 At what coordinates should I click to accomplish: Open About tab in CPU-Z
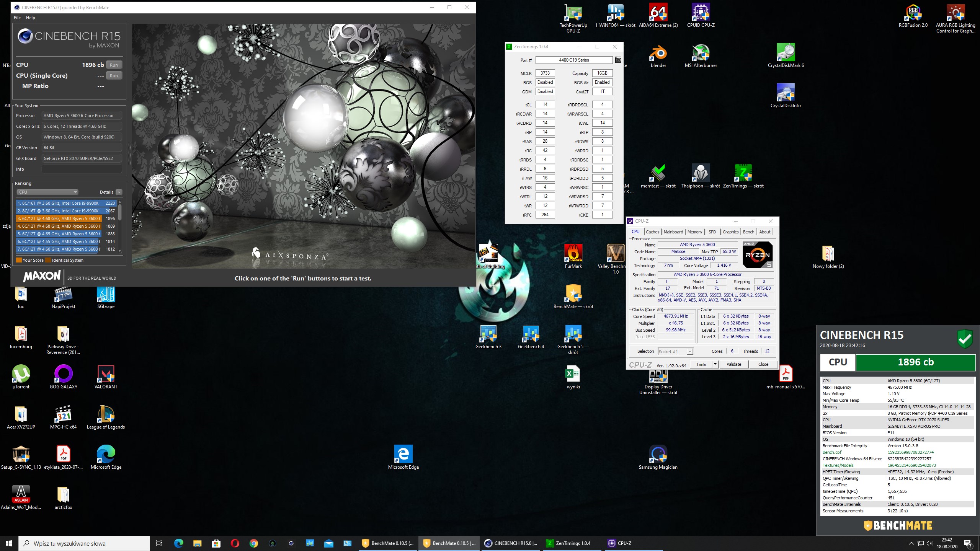[x=765, y=232]
